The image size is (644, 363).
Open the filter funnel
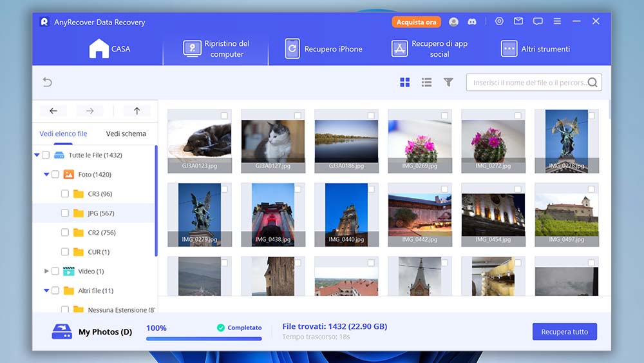448,83
